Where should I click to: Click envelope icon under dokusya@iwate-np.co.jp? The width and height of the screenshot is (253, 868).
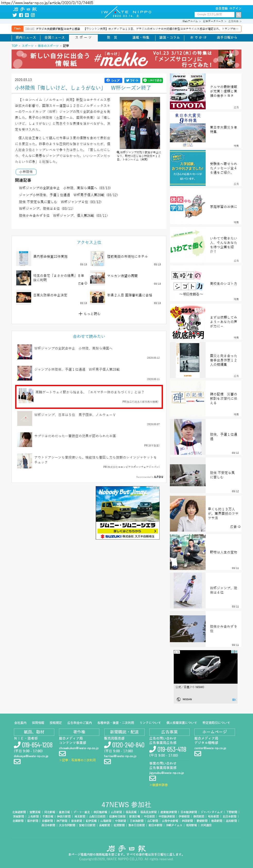point(17,761)
